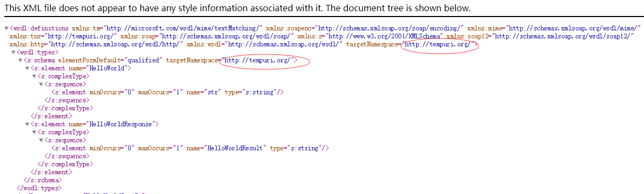644x194 pixels.
Task: Collapse the wsdl:definitions root node triangle
Action: click(x=6, y=29)
